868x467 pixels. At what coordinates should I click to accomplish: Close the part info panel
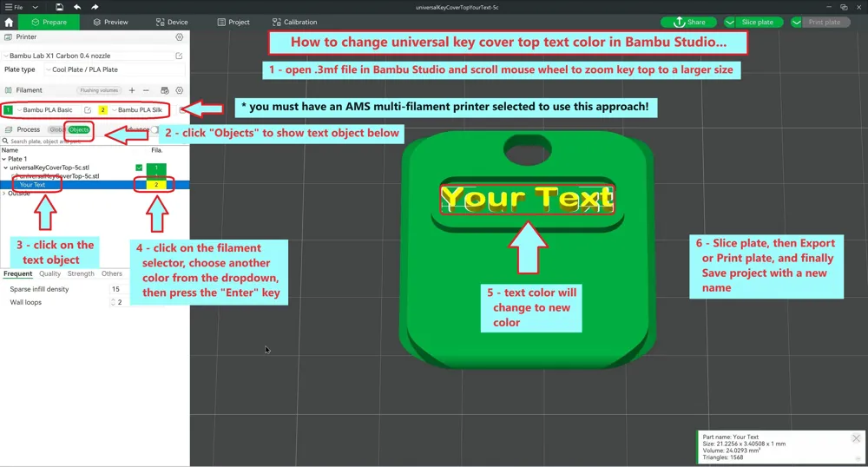pos(856,438)
